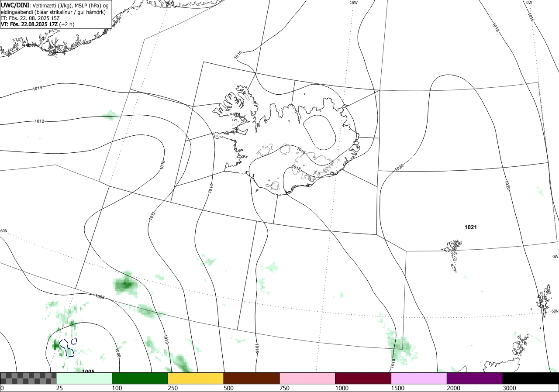The width and height of the screenshot is (559, 392).
Task: Select the black above-3000 legend swatch
Action: (531, 378)
